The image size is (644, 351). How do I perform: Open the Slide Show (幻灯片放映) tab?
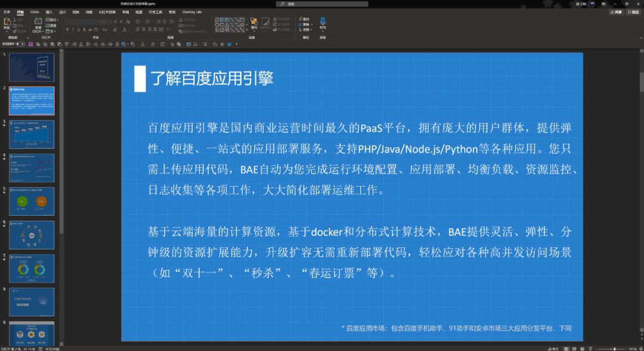pyautogui.click(x=107, y=13)
